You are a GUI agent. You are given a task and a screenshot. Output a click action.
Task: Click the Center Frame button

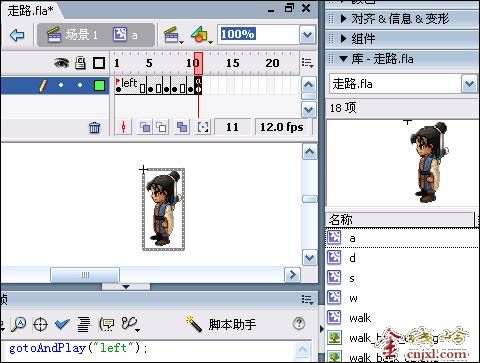coord(124,127)
